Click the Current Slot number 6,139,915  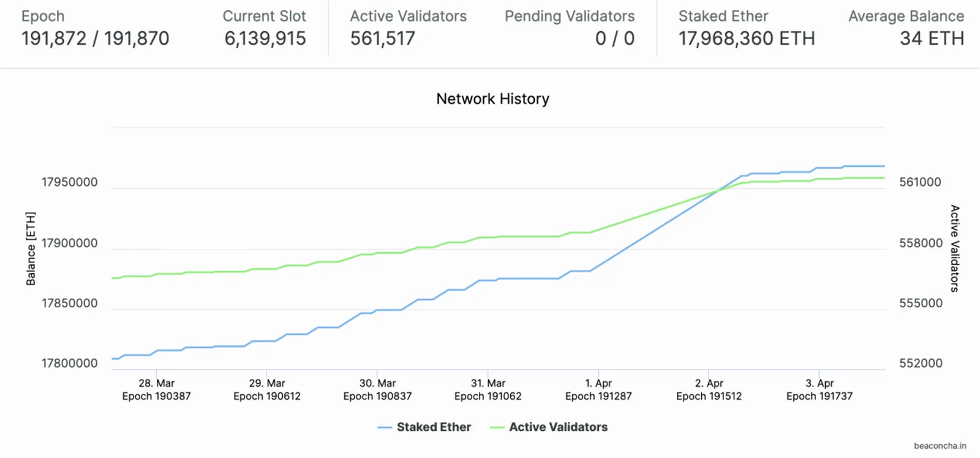tap(265, 39)
